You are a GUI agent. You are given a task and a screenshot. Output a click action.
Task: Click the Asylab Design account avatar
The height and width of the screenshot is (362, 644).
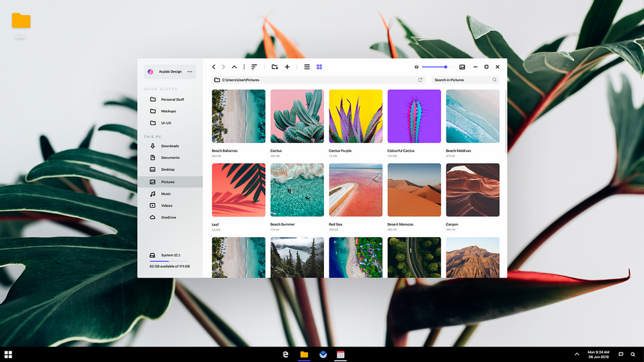150,71
